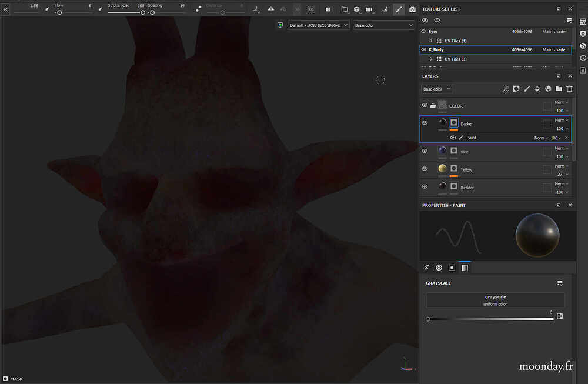Viewport: 588px width, 384px height.
Task: Toggle K_Body texture set visibility
Action: point(424,49)
